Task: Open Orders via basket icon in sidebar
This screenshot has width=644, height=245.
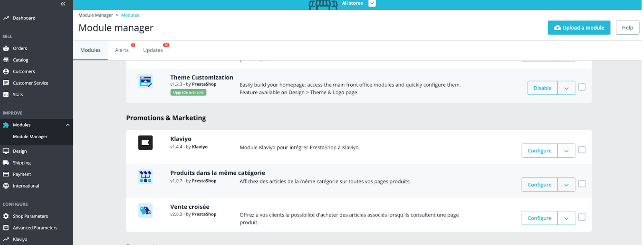Action: (x=6, y=48)
